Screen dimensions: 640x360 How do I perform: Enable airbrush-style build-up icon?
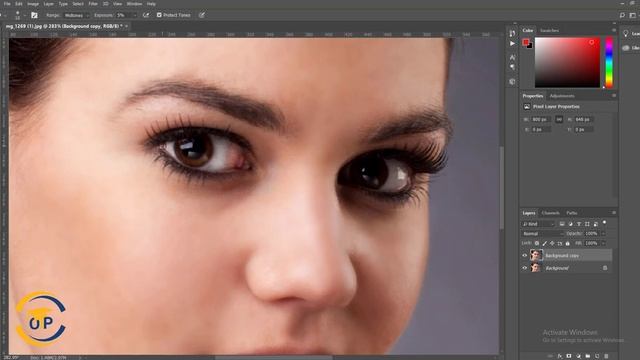click(146, 15)
